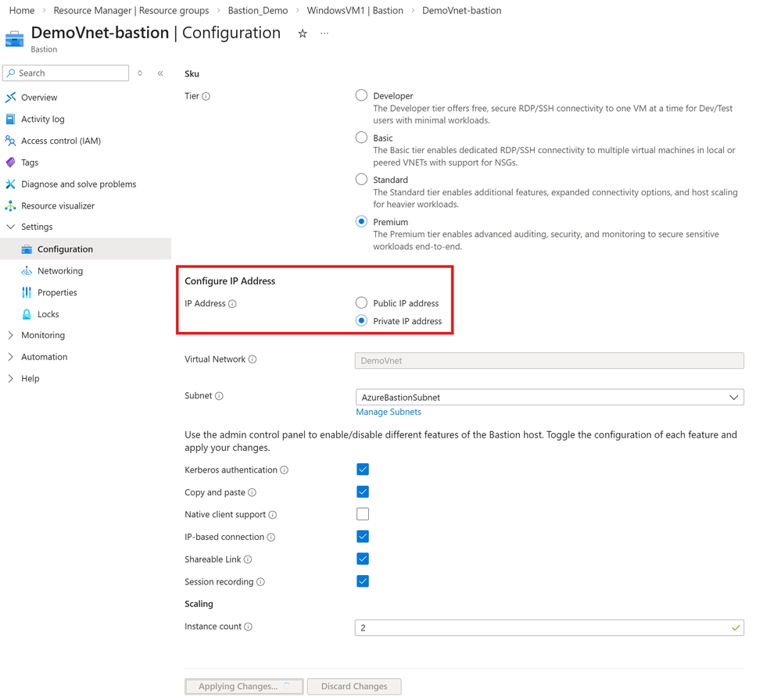Open the AzureBastionSubnet subnet dropdown
Viewport: 781px width, 700px height.
coord(550,398)
